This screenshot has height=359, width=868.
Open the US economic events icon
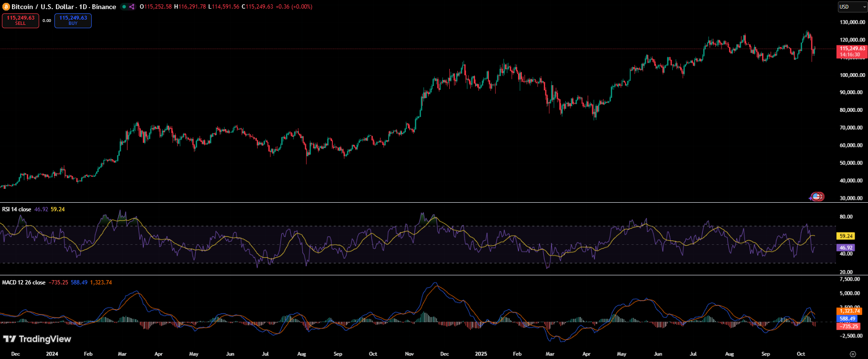(817, 196)
